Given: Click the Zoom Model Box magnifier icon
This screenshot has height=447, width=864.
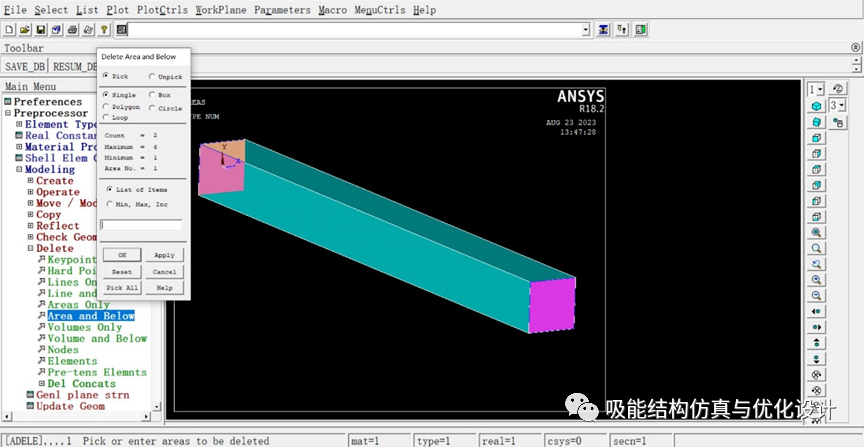Looking at the screenshot, I should click(817, 249).
